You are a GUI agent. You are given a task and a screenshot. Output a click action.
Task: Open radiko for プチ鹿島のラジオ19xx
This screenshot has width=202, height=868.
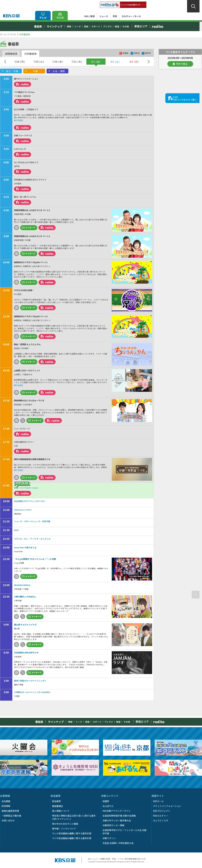click(22, 101)
